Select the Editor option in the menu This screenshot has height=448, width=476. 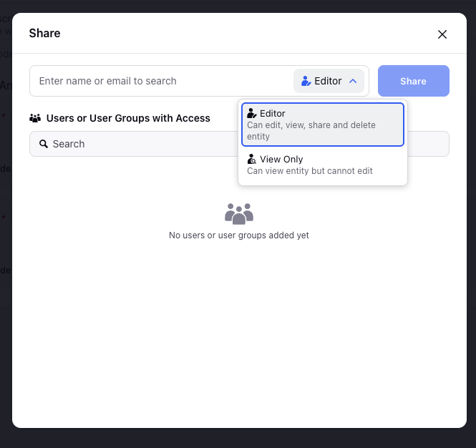pos(323,125)
